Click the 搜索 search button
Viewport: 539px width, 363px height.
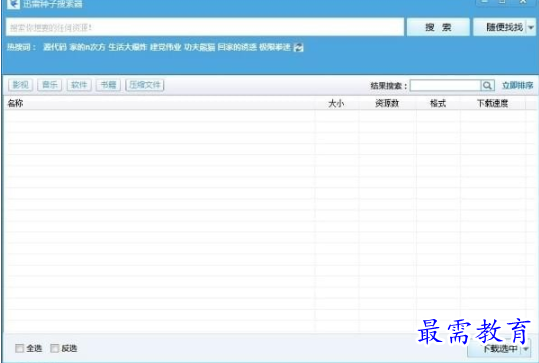pos(438,27)
